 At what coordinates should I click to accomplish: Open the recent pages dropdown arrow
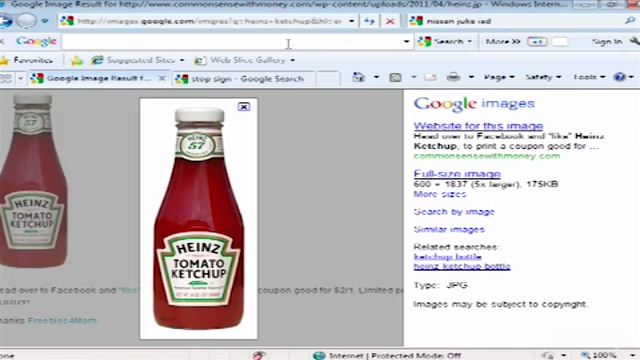click(x=45, y=21)
